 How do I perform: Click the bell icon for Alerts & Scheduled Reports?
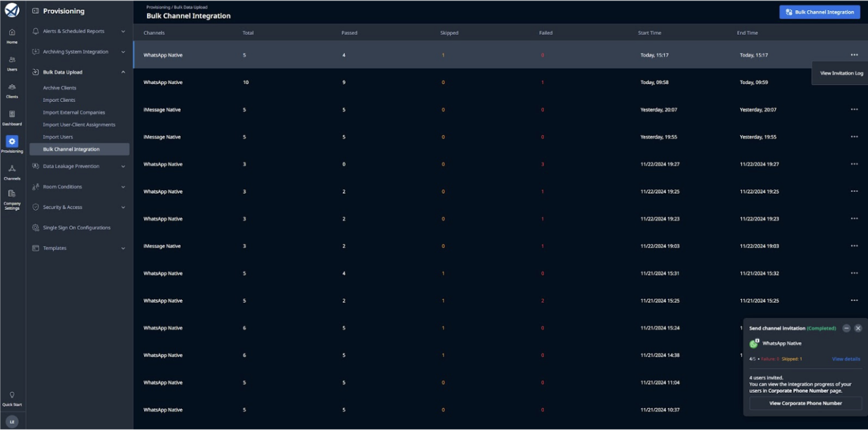coord(36,31)
